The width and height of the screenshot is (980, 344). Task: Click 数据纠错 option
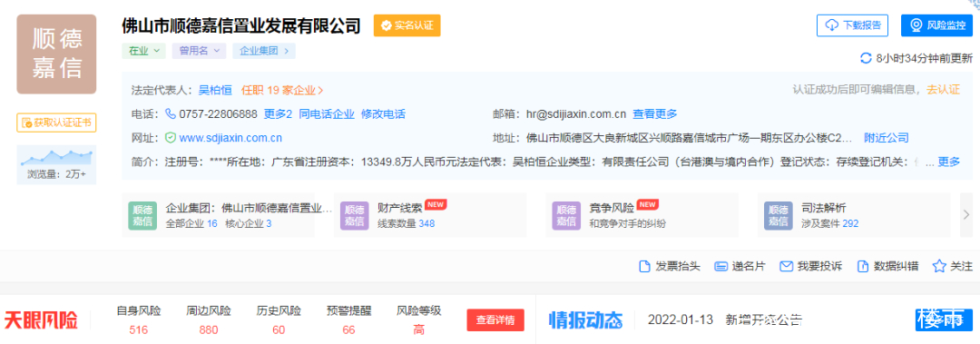(x=887, y=267)
